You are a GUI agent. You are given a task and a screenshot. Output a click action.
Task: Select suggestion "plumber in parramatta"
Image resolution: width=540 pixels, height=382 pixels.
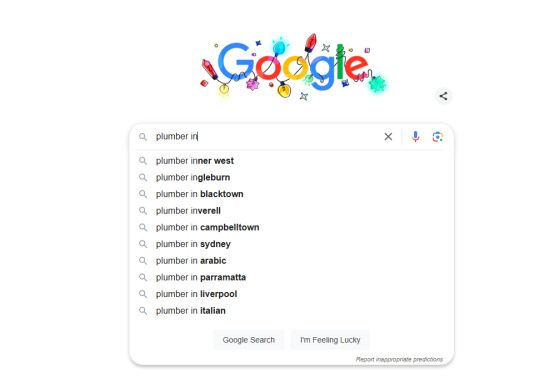pos(291,277)
